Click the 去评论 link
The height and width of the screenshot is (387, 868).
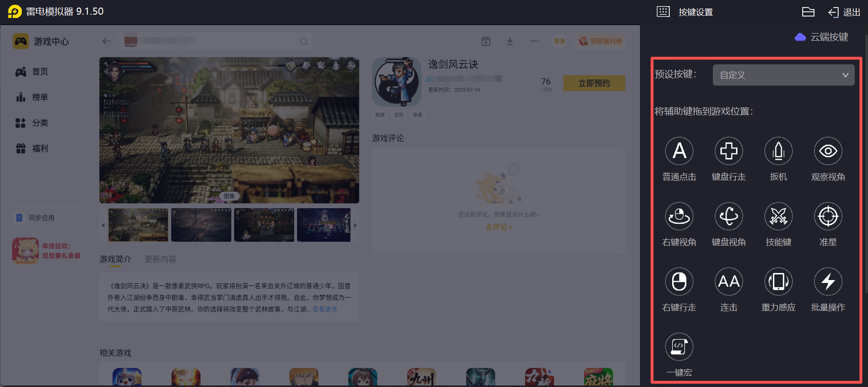click(499, 227)
